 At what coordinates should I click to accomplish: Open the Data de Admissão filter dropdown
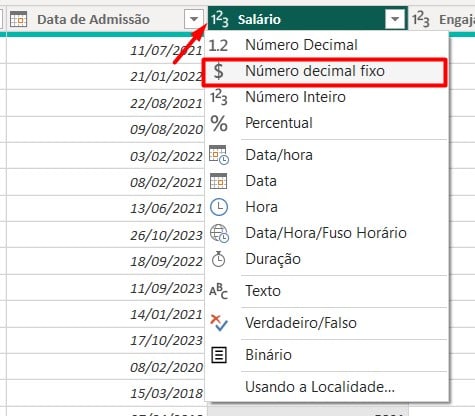coord(194,19)
